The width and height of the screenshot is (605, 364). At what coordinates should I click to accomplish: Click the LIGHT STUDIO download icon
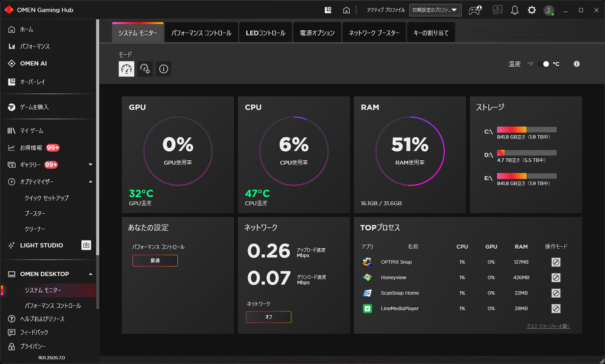coord(86,245)
